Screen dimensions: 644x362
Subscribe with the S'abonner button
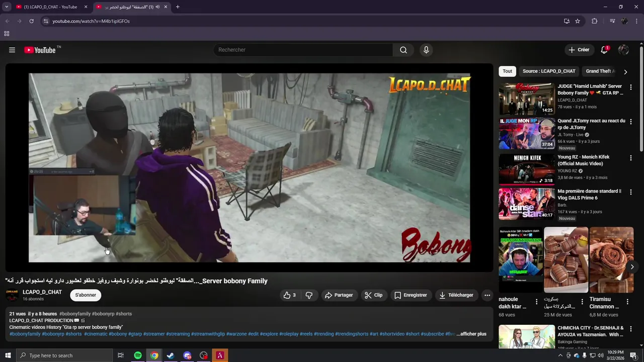click(86, 295)
